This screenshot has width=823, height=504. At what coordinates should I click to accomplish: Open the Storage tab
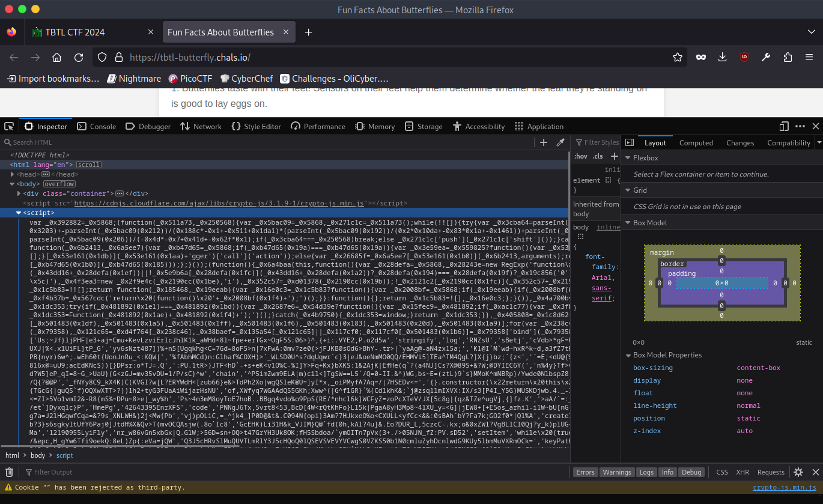click(424, 126)
